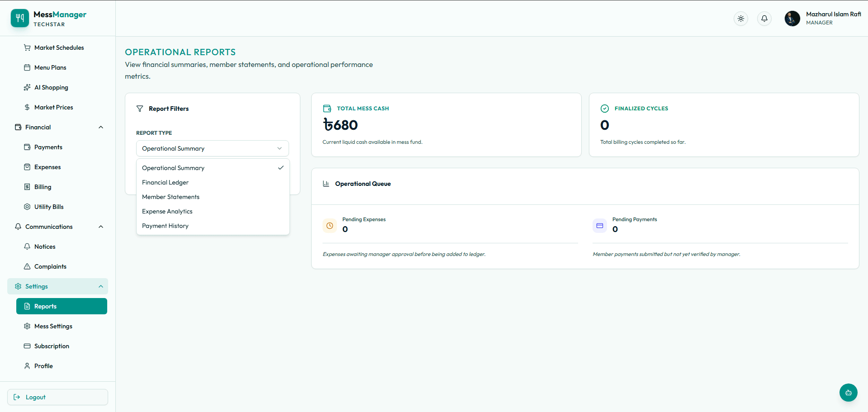Click the Market Schedules cart icon
Screen dimensions: 868x412
point(27,47)
